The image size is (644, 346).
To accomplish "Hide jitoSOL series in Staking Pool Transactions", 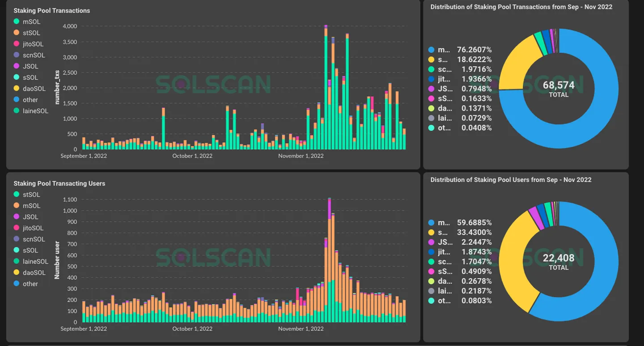I will point(28,44).
